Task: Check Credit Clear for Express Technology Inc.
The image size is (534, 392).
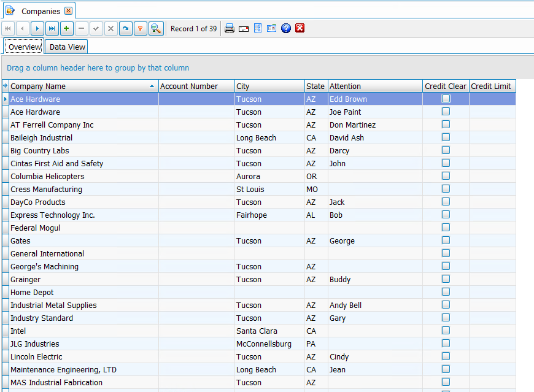Action: (x=446, y=214)
